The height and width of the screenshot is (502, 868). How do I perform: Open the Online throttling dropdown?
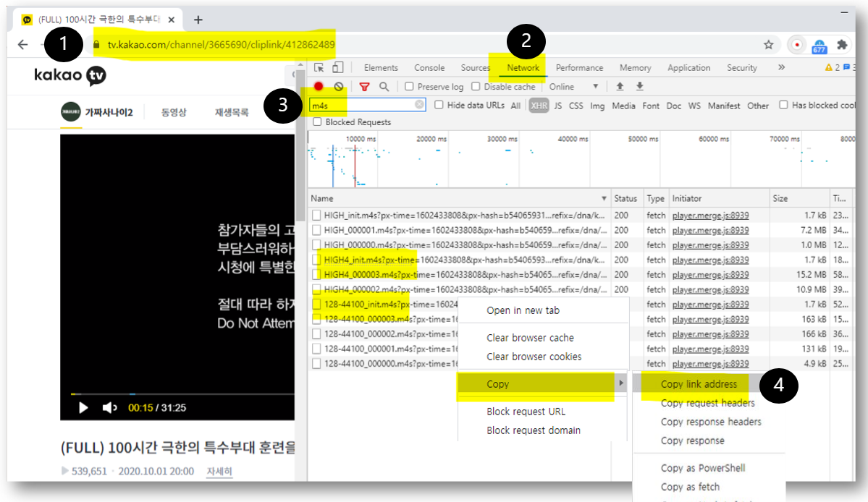(x=574, y=87)
